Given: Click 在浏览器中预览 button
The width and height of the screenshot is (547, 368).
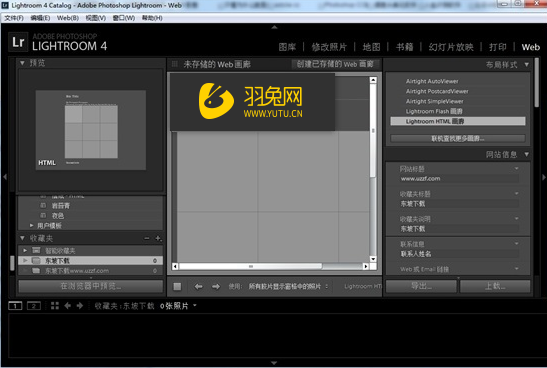Looking at the screenshot, I should coord(91,286).
